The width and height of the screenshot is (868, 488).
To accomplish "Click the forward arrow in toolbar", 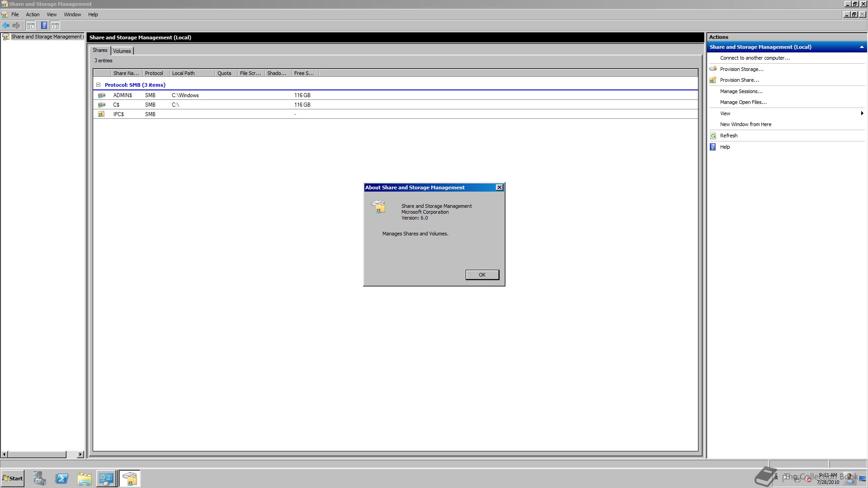I will [x=16, y=25].
